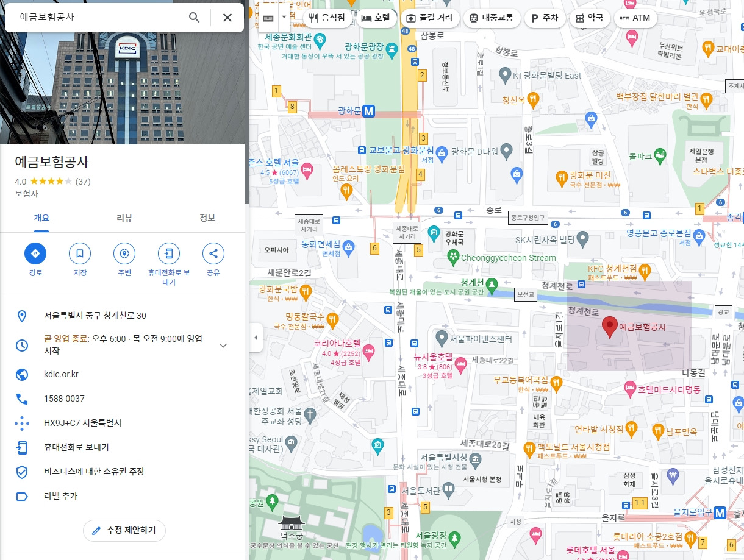This screenshot has width=744, height=560.
Task: Click the 공유 share icon
Action: (213, 253)
